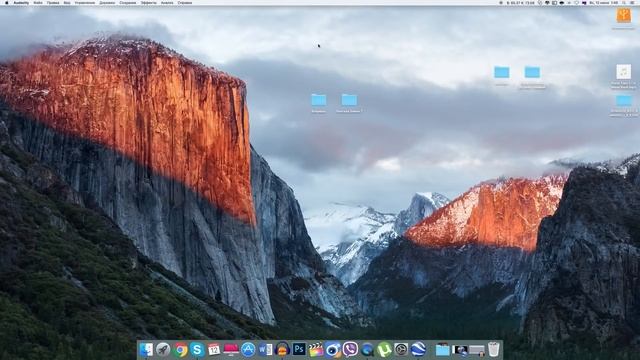Switch to Audacity headphones icon in dock
This screenshot has height=360, width=640.
coord(282,349)
